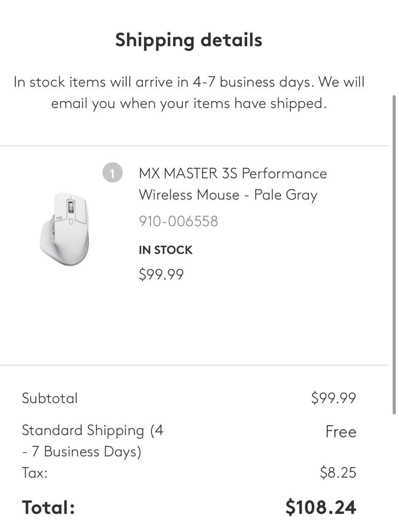
Task: Click the vertical scrollbar thumb
Action: (x=394, y=254)
